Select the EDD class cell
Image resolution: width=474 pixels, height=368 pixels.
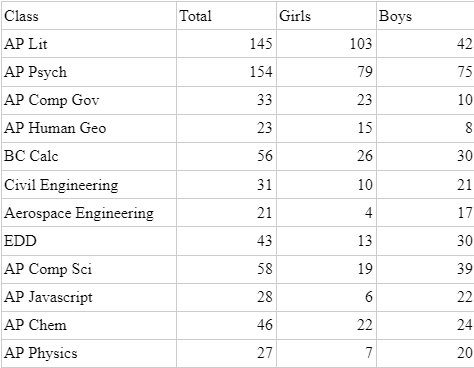click(x=89, y=241)
